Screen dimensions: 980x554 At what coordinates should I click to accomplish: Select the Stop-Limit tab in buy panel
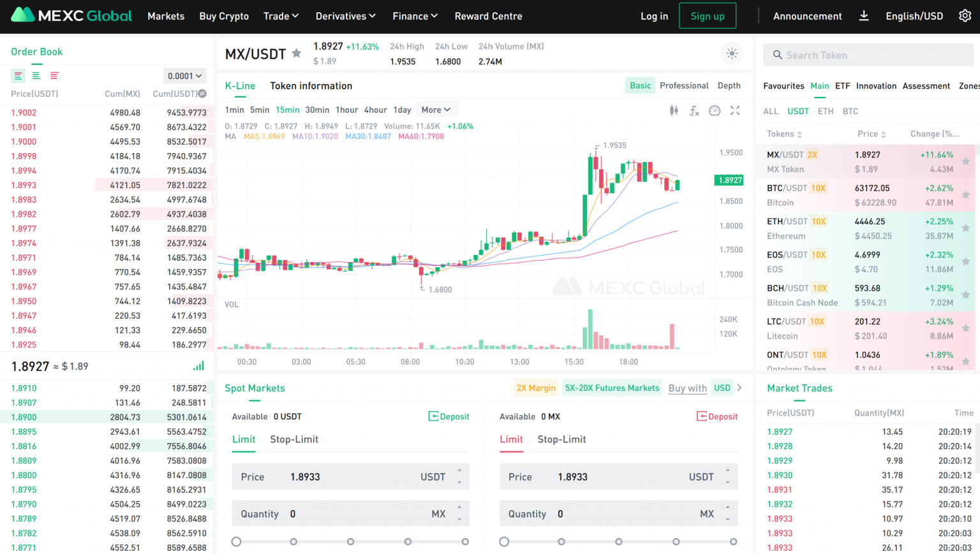[x=293, y=439]
